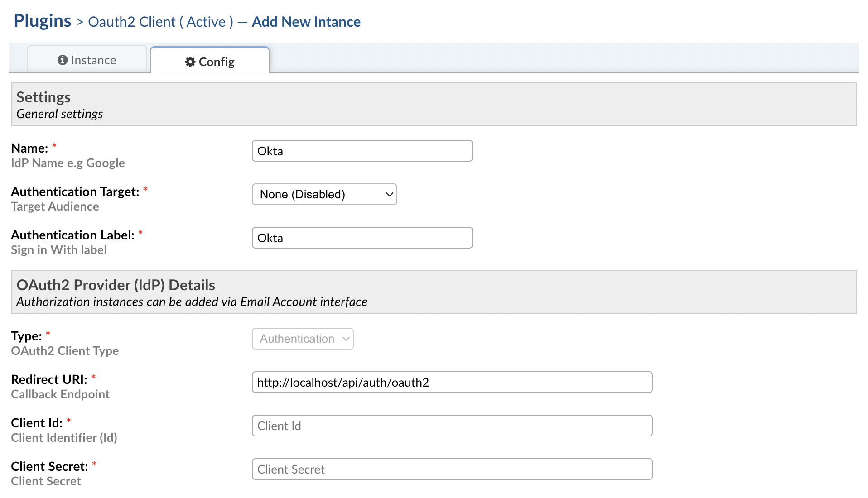Click the info icon on the Instance tab
This screenshot has height=498, width=868.
[63, 60]
